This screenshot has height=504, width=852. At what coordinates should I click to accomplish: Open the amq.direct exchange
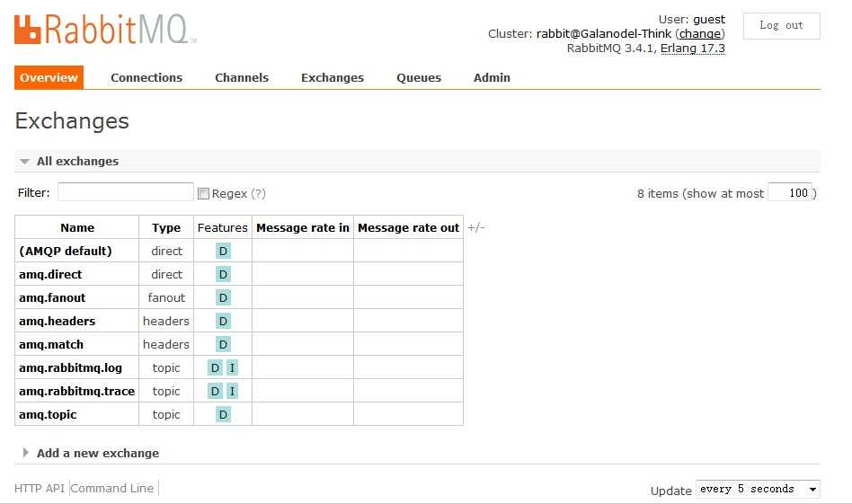pos(50,274)
